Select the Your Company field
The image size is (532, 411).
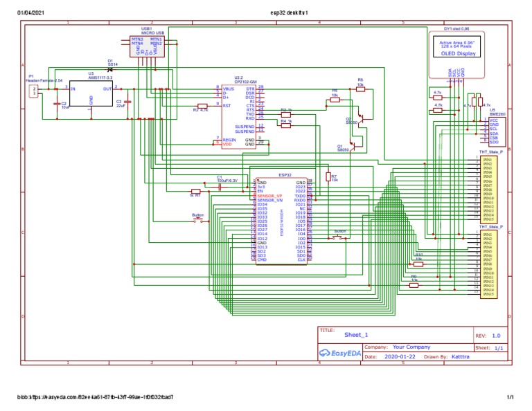[411, 347]
